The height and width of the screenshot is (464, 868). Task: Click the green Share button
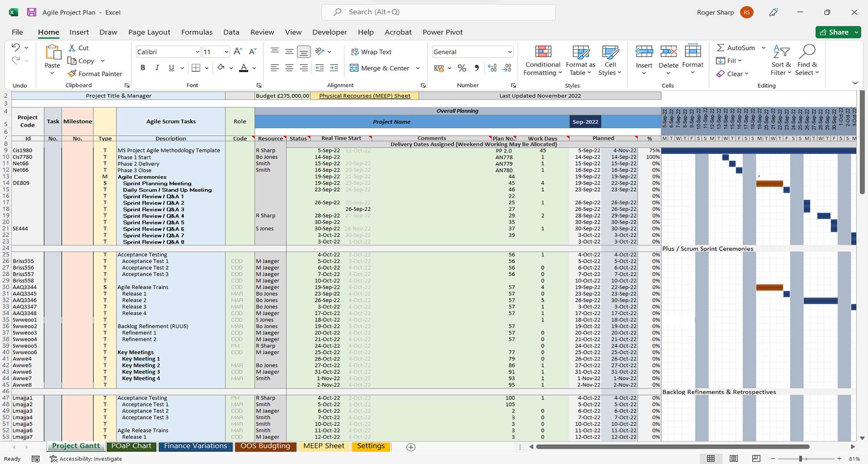838,32
